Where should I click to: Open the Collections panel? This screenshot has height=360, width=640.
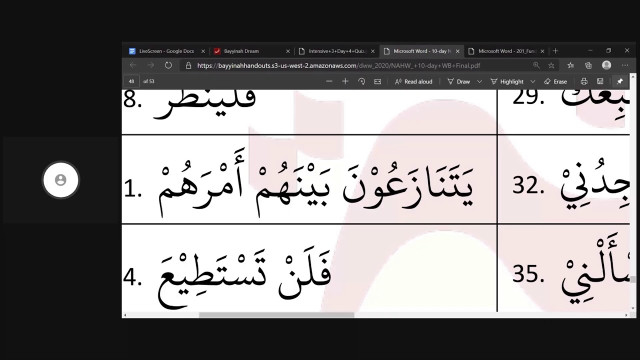coord(589,65)
